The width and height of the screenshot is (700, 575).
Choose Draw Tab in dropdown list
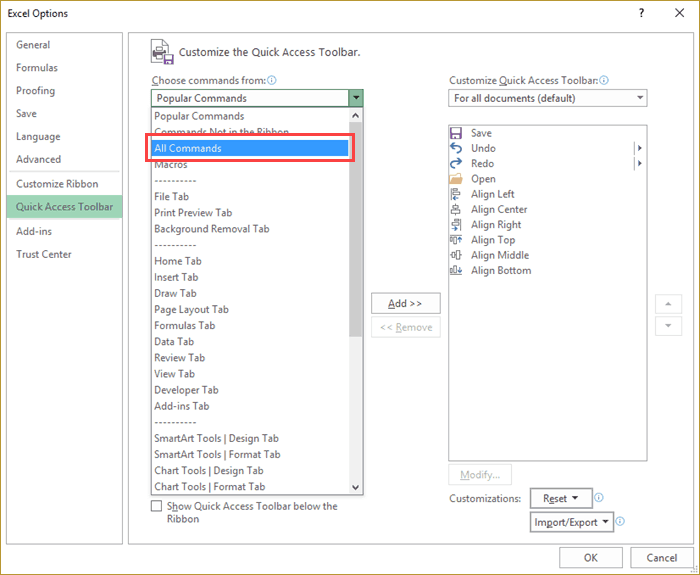(x=250, y=293)
